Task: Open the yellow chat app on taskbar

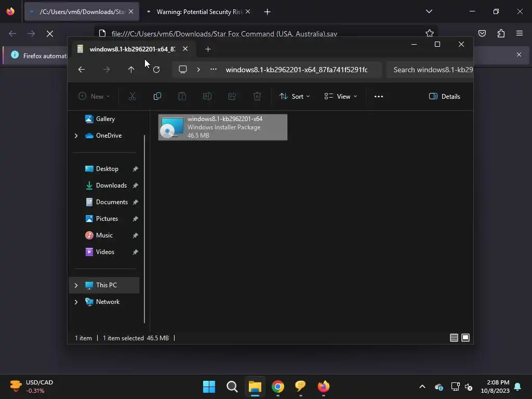Action: pos(301,387)
